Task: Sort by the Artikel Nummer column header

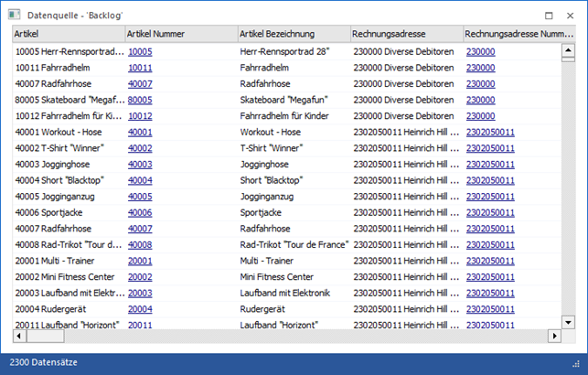Action: pyautogui.click(x=180, y=34)
